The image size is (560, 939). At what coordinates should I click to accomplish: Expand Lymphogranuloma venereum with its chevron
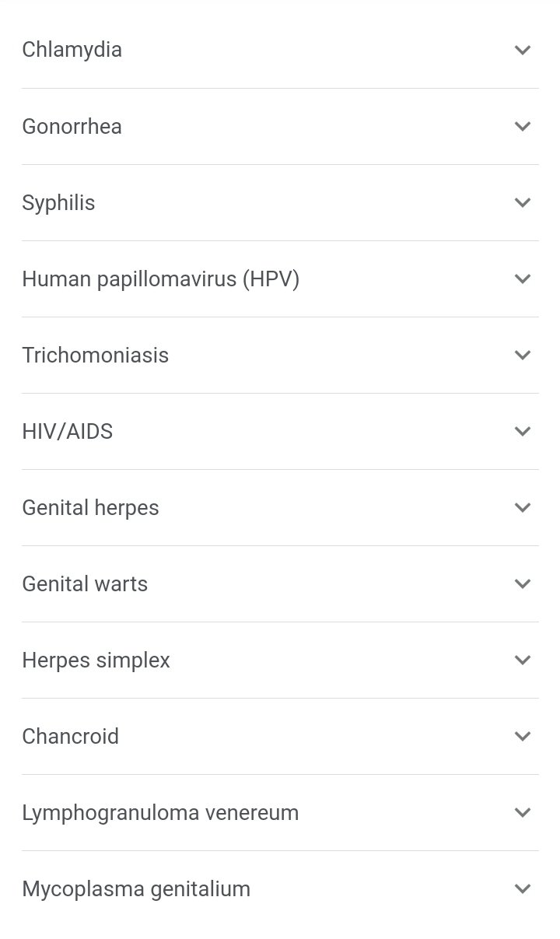pos(523,812)
